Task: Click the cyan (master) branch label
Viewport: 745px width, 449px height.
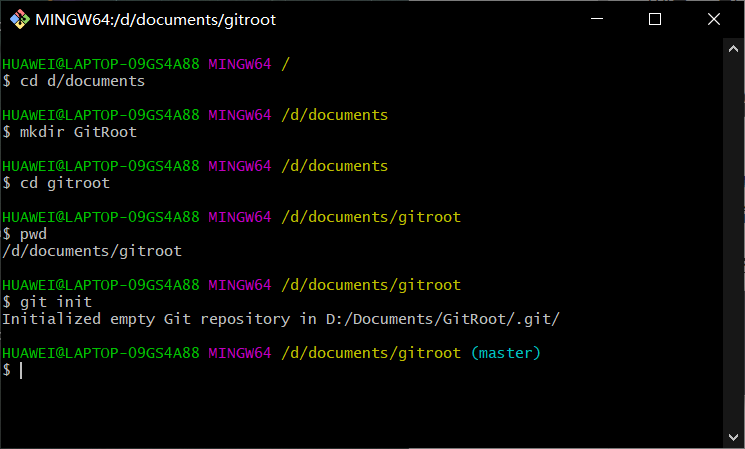Action: pos(506,353)
